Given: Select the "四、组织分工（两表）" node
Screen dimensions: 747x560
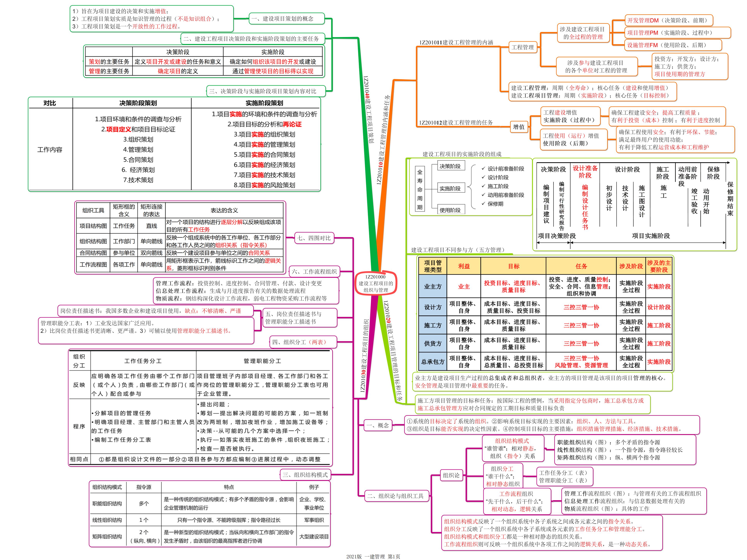Looking at the screenshot, I should click(x=303, y=342).
